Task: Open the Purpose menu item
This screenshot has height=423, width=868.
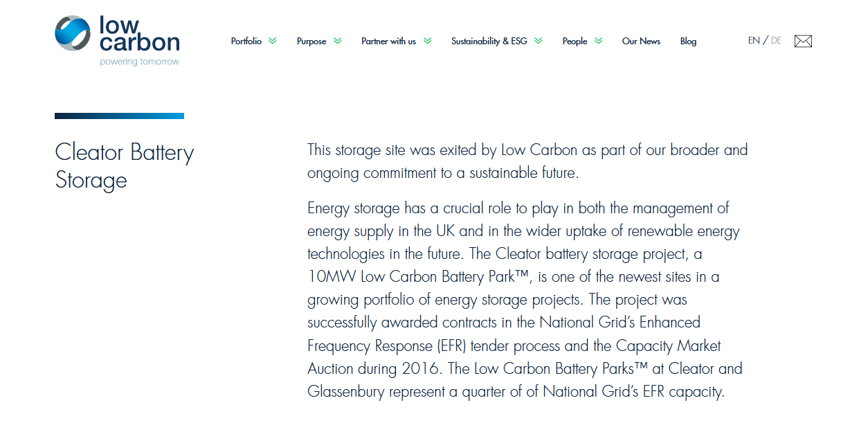Action: pyautogui.click(x=311, y=41)
